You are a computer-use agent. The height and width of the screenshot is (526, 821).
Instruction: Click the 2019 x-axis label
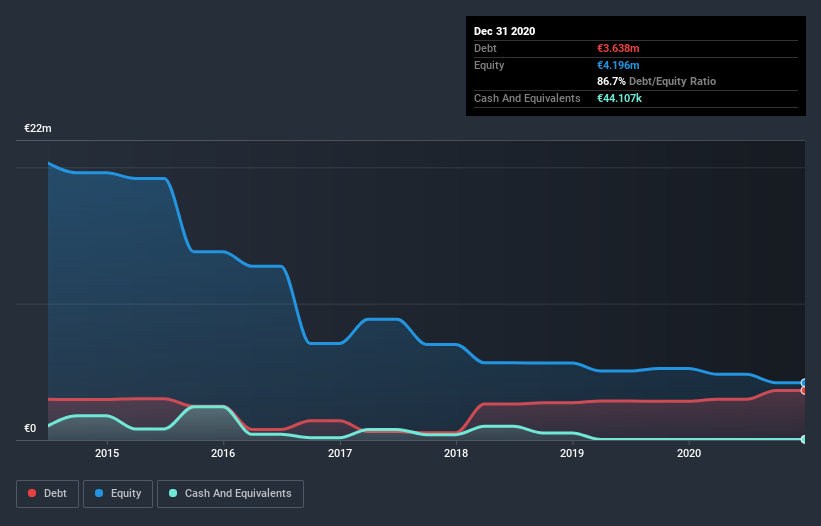pos(572,453)
